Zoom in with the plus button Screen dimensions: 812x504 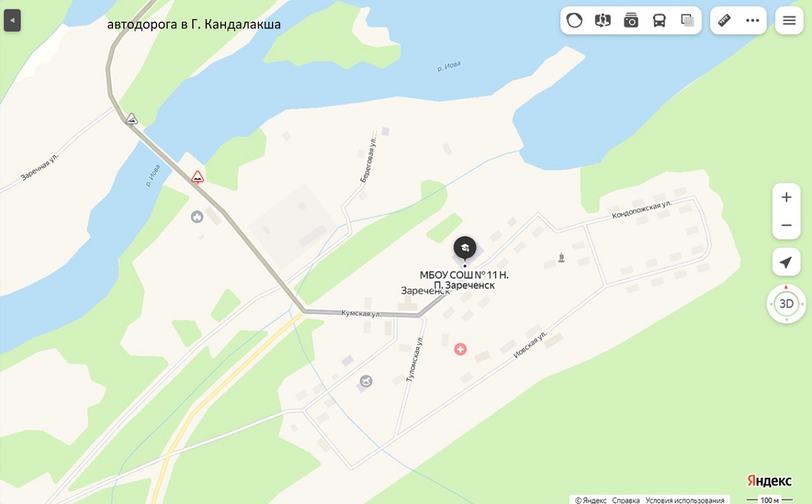tap(786, 198)
